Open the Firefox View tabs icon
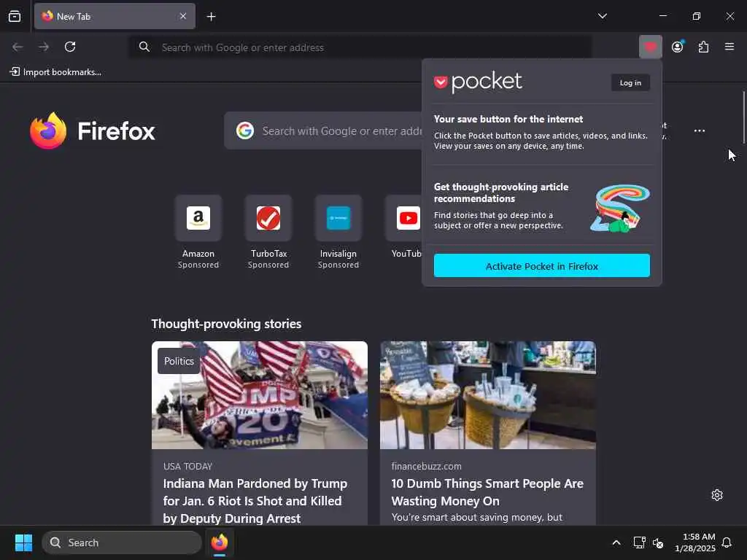747x560 pixels. click(x=15, y=16)
